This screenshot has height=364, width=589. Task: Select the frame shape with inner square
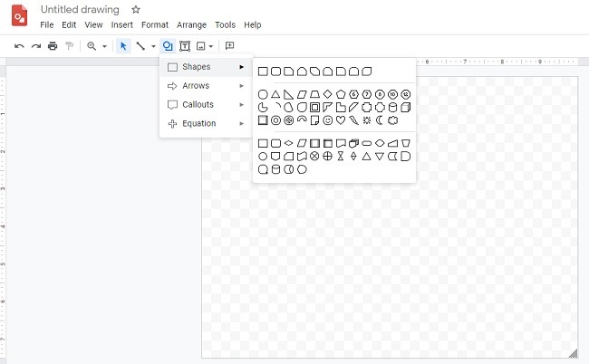coord(314,108)
